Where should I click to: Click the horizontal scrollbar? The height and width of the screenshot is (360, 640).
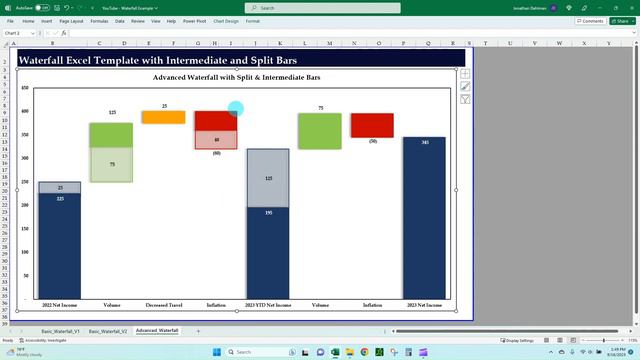pos(507,331)
